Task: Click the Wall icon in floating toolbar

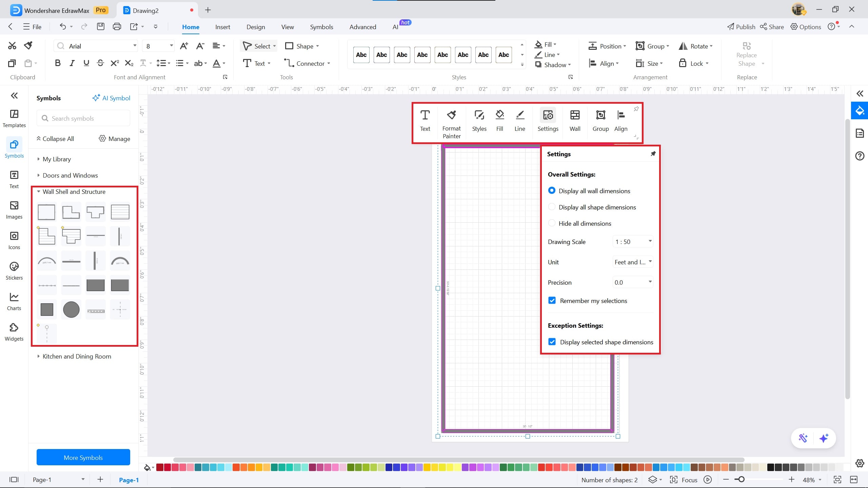Action: (x=575, y=120)
